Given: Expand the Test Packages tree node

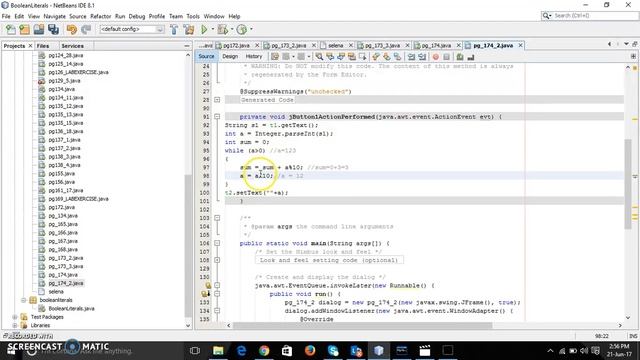Looking at the screenshot, I should [x=15, y=317].
